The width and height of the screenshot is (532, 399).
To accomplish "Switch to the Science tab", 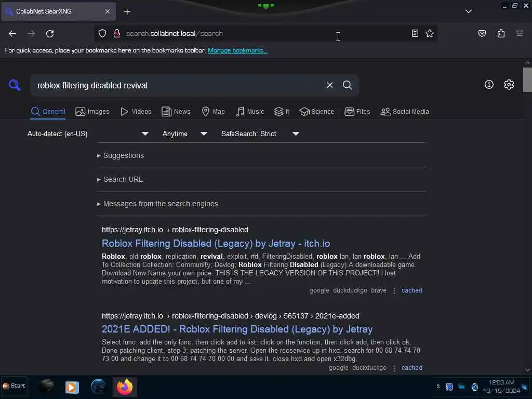I will coord(316,112).
